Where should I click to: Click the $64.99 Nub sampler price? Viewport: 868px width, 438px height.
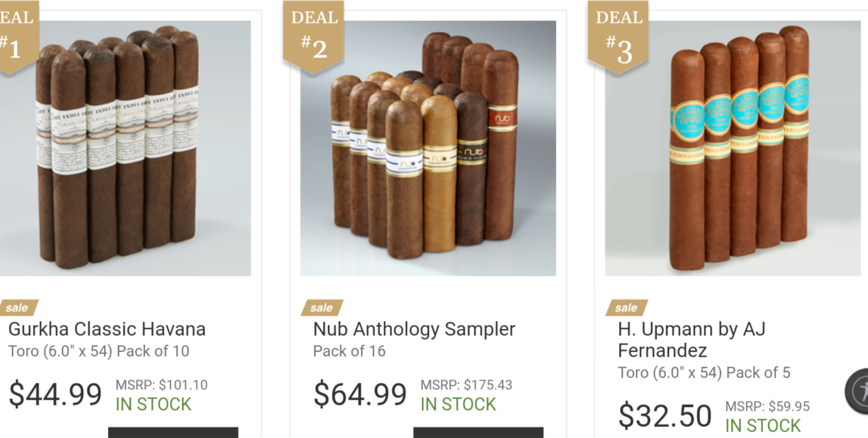pos(360,394)
